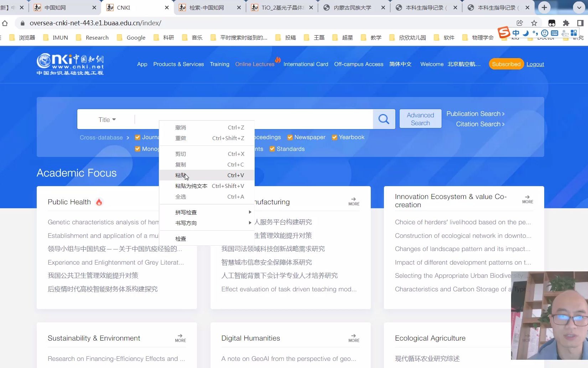Choose 粘贴 from context menu

(x=207, y=175)
